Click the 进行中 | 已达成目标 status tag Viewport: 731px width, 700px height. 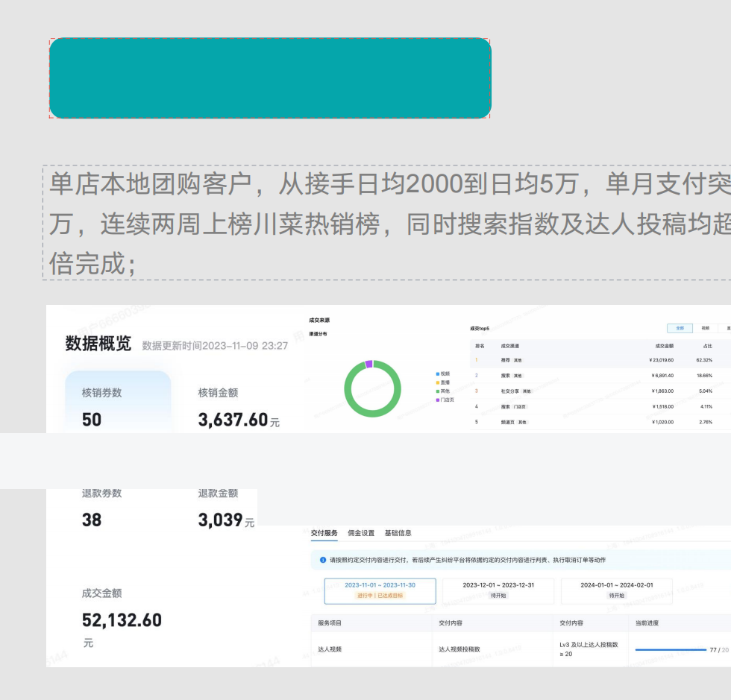(x=380, y=596)
